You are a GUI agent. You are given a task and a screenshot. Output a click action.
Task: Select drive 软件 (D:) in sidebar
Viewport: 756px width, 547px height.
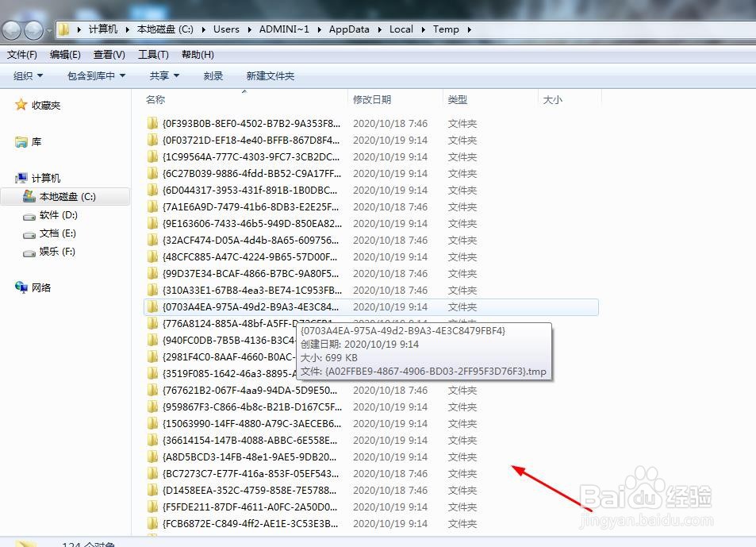click(x=50, y=215)
